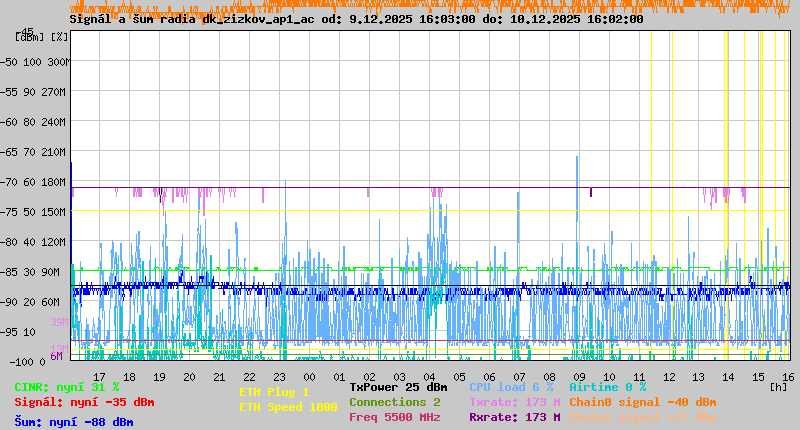Select the pink Txrate 173 M legend label
The width and height of the screenshot is (800, 430).
point(514,402)
